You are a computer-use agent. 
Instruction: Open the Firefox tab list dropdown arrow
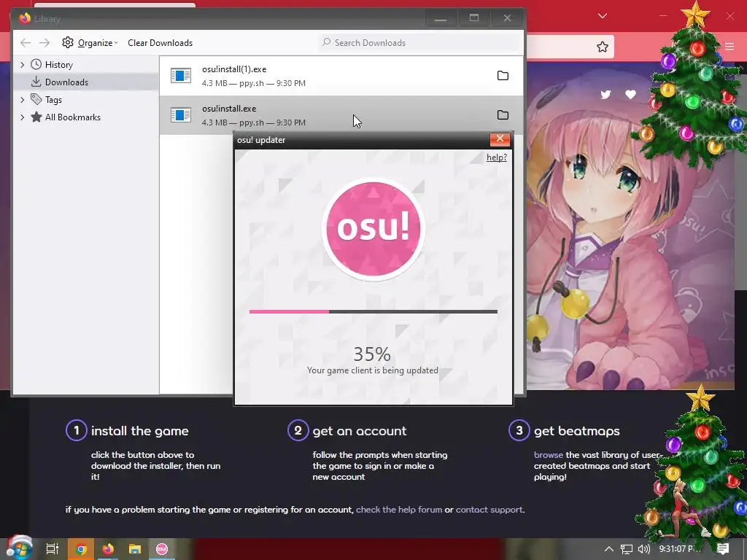pyautogui.click(x=602, y=16)
